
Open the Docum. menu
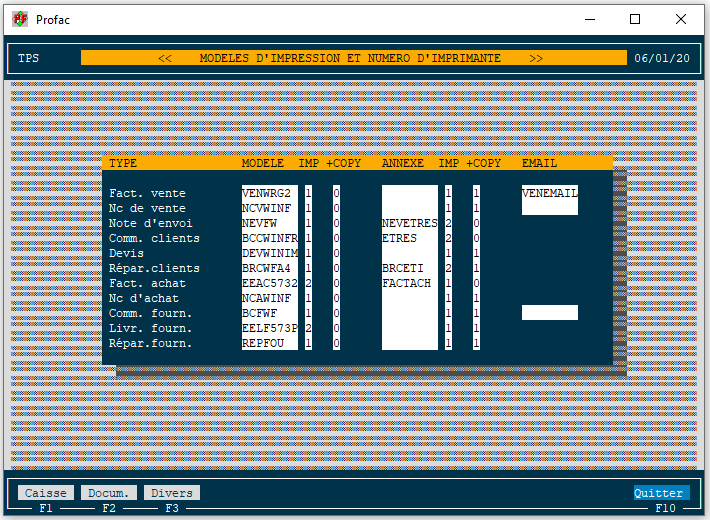(x=109, y=493)
